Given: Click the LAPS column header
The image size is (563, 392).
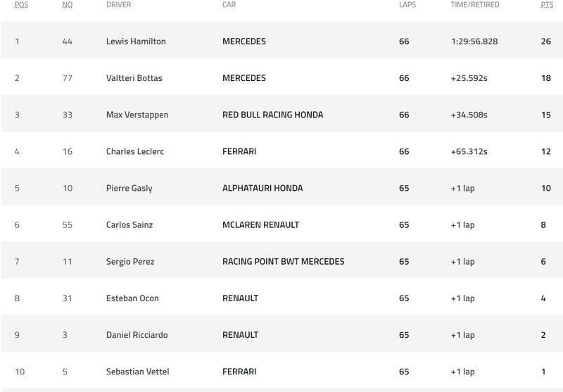Looking at the screenshot, I should coord(407,5).
